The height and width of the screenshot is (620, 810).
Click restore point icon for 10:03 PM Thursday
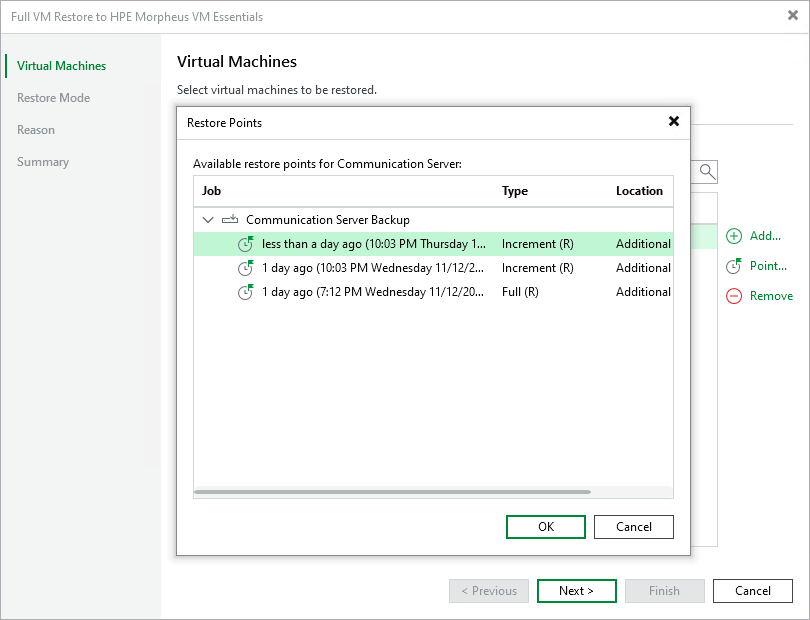(x=246, y=244)
